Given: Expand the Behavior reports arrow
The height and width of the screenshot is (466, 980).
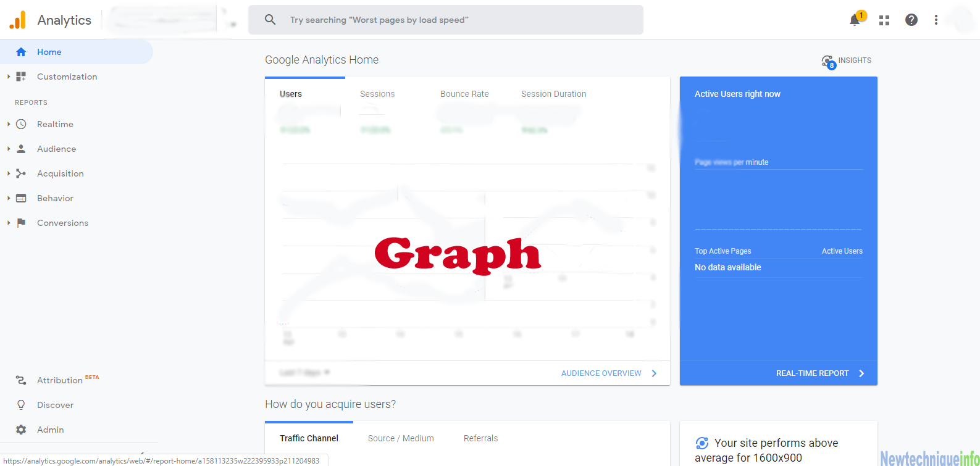Looking at the screenshot, I should pos(9,198).
